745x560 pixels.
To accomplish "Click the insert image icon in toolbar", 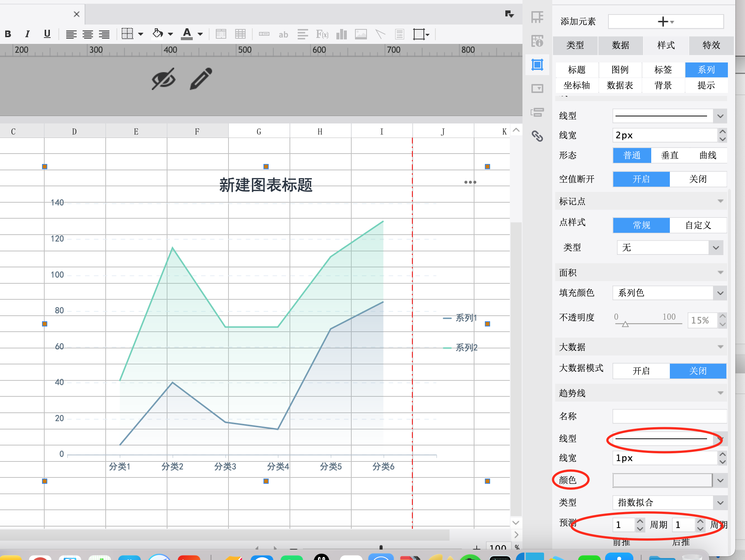I will tap(361, 35).
